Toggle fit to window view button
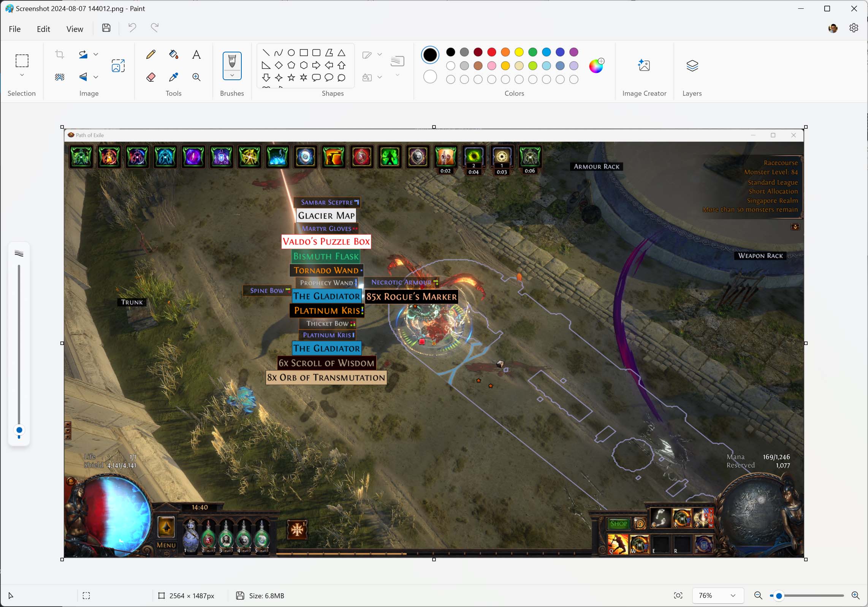The image size is (868, 607). (x=678, y=595)
